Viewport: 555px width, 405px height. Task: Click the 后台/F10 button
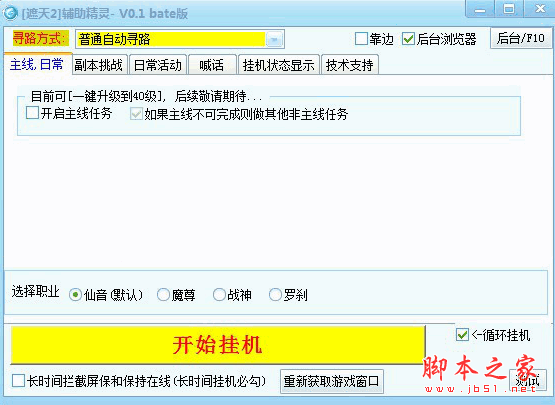[520, 38]
